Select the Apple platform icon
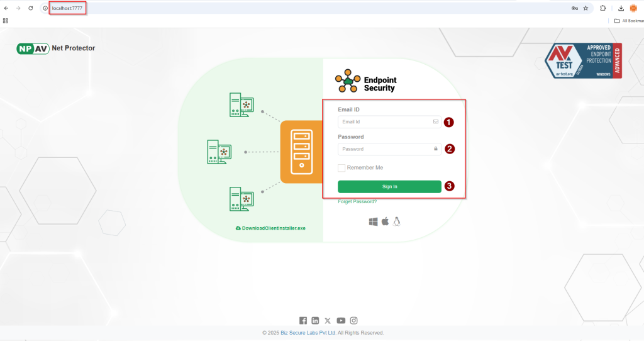The width and height of the screenshot is (644, 341). (x=385, y=221)
